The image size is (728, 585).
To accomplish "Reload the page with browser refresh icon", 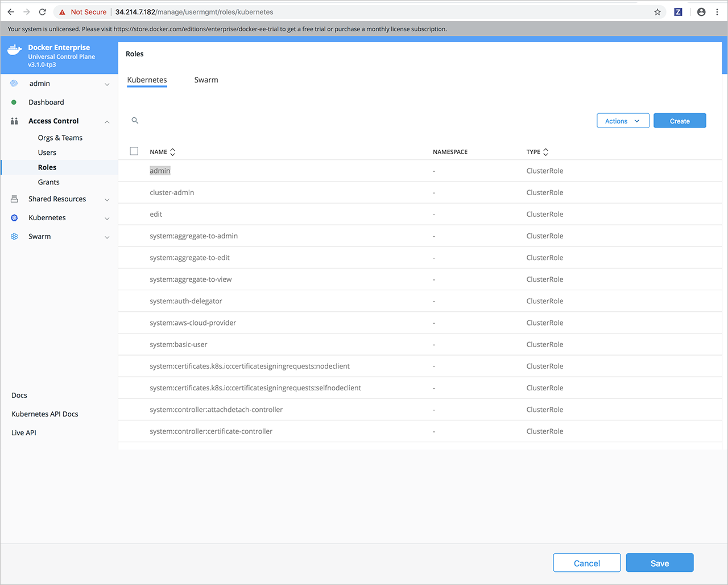I will pos(43,12).
